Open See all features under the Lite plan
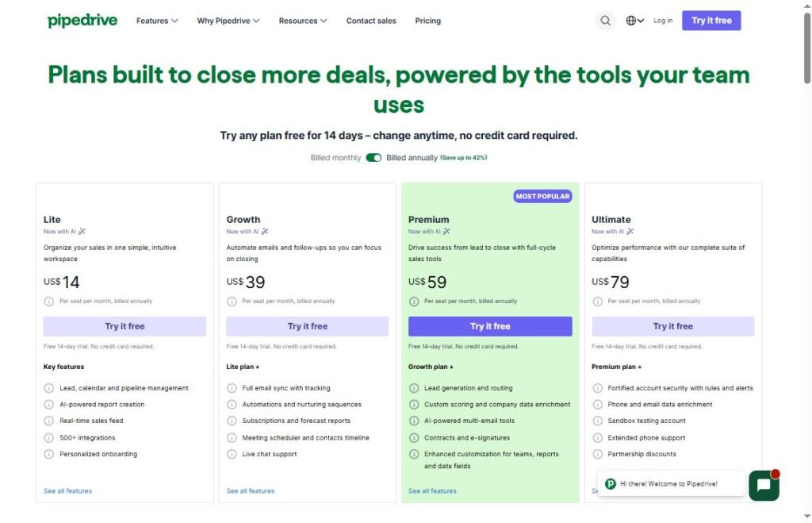This screenshot has width=812, height=523. click(x=67, y=490)
